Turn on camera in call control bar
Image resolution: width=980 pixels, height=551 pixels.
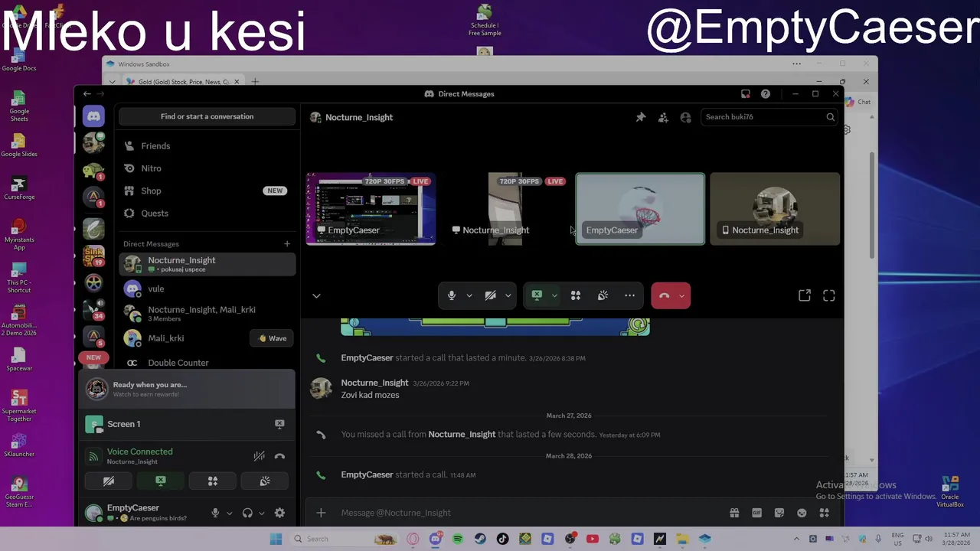491,295
